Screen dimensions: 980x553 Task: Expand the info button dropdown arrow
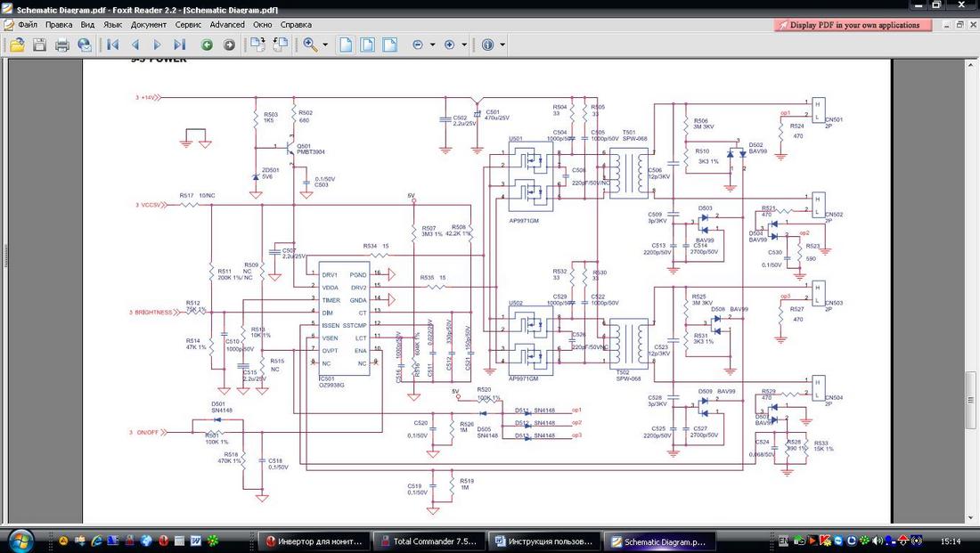(x=502, y=45)
